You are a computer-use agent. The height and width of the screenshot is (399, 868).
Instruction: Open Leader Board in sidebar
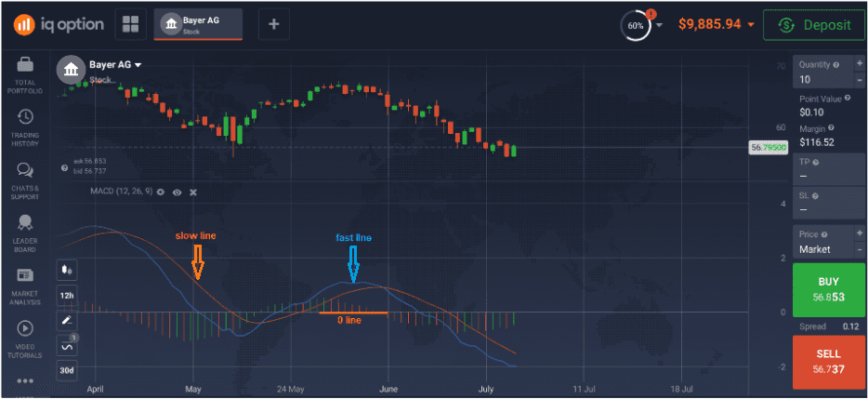pyautogui.click(x=25, y=233)
